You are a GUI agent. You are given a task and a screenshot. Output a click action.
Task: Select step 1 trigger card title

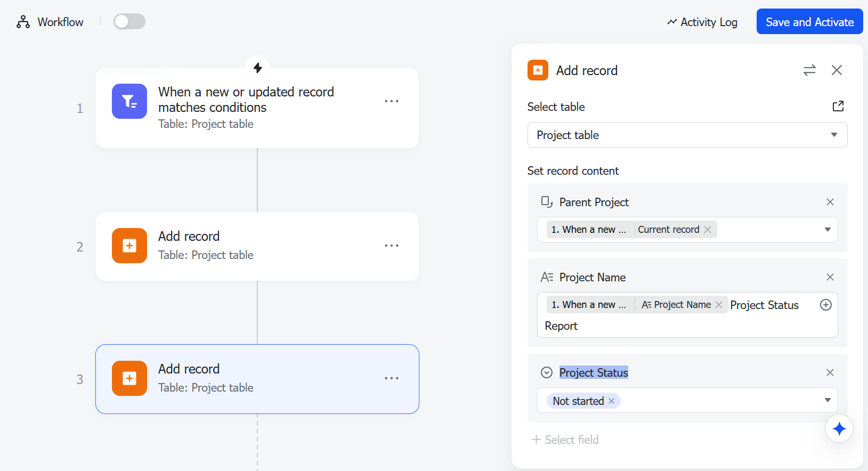pos(246,100)
